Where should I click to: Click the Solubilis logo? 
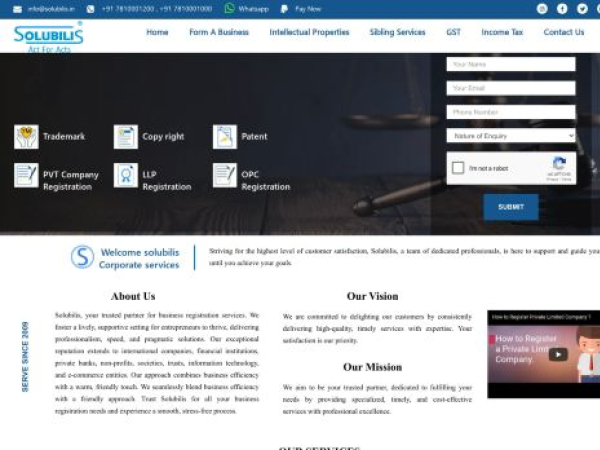click(48, 37)
